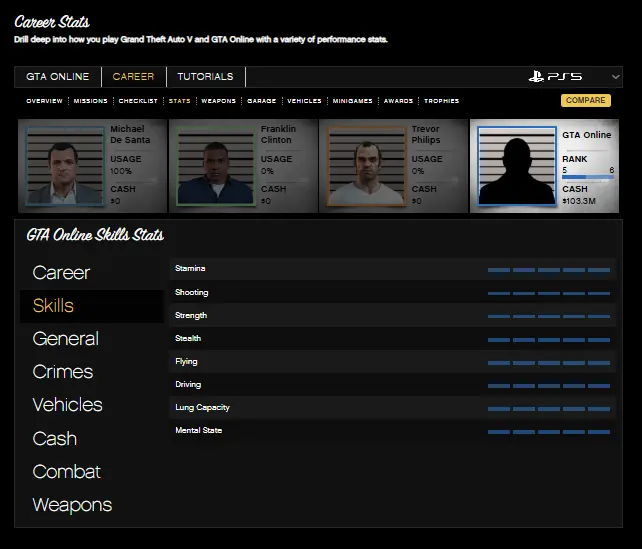Open the Garage sub-navigation link
The image size is (642, 549).
[261, 101]
